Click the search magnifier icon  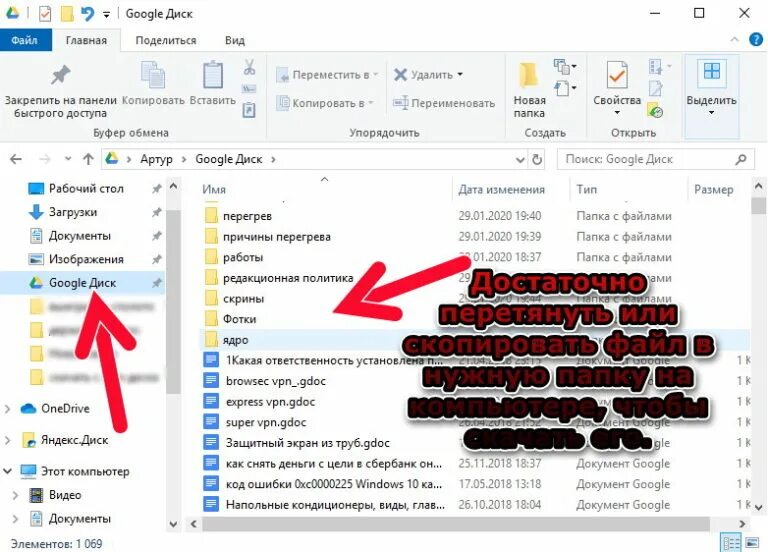pyautogui.click(x=741, y=159)
